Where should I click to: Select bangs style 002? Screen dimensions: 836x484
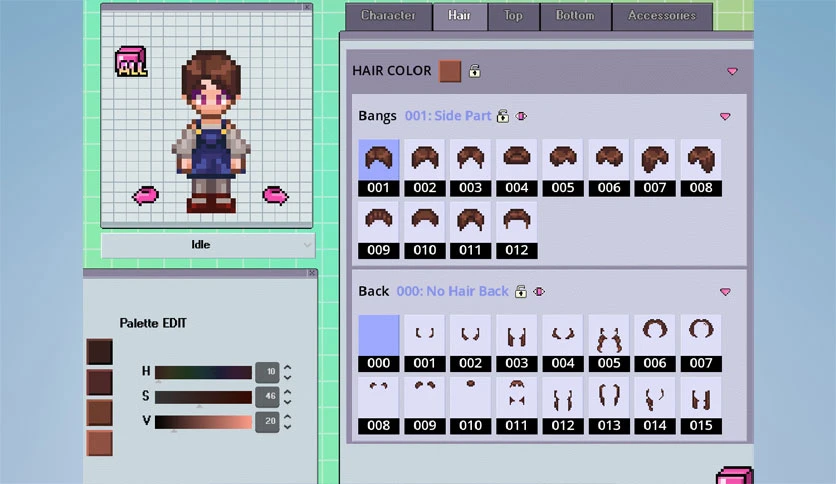[424, 168]
